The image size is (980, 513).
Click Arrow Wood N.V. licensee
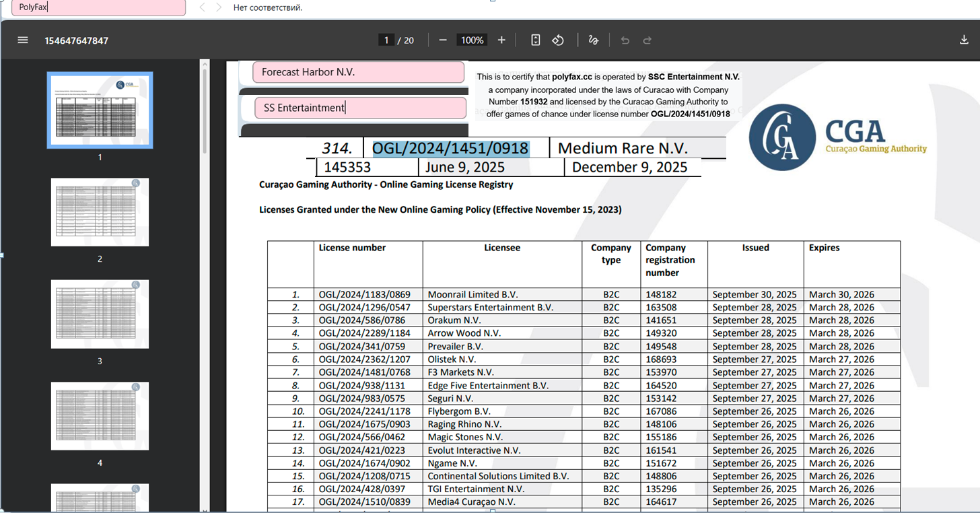(x=464, y=333)
